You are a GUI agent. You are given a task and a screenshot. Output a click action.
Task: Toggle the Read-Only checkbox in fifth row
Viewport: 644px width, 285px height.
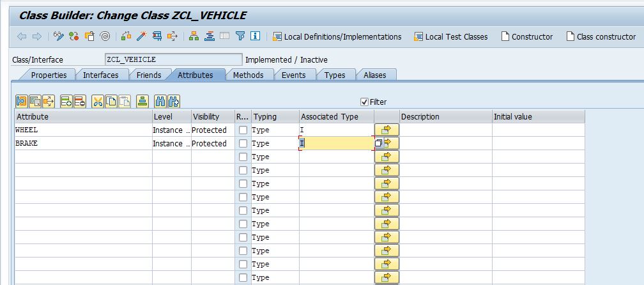coord(243,183)
